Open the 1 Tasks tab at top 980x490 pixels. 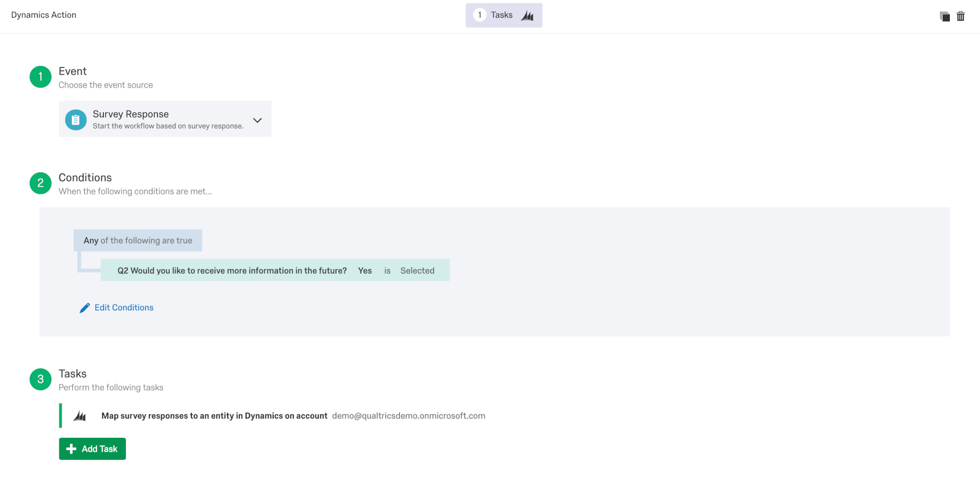click(504, 15)
